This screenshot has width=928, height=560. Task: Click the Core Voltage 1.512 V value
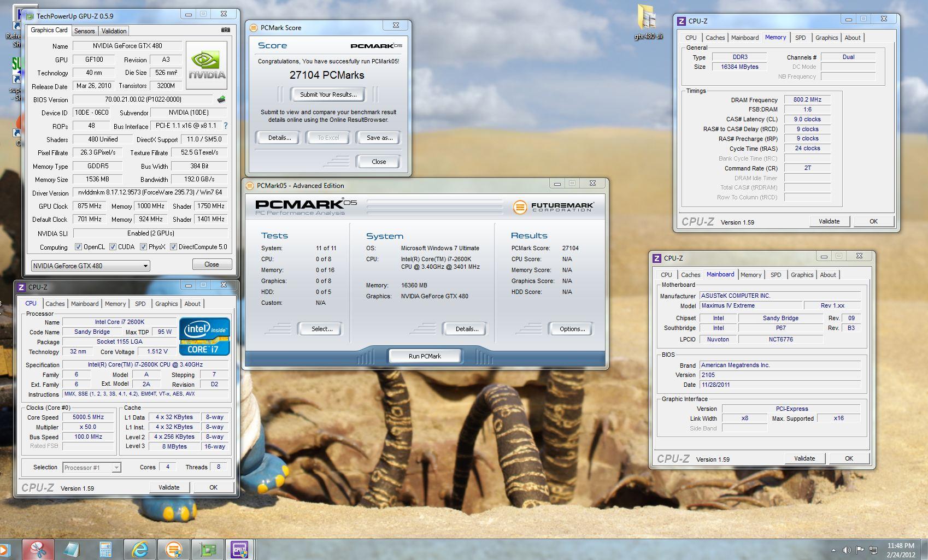click(157, 352)
